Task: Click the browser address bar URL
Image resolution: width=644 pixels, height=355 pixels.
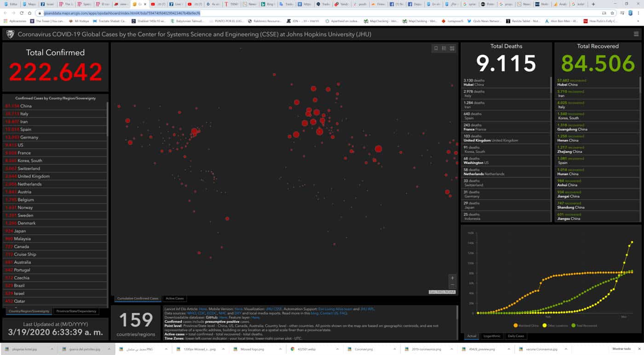Action: coord(121,13)
